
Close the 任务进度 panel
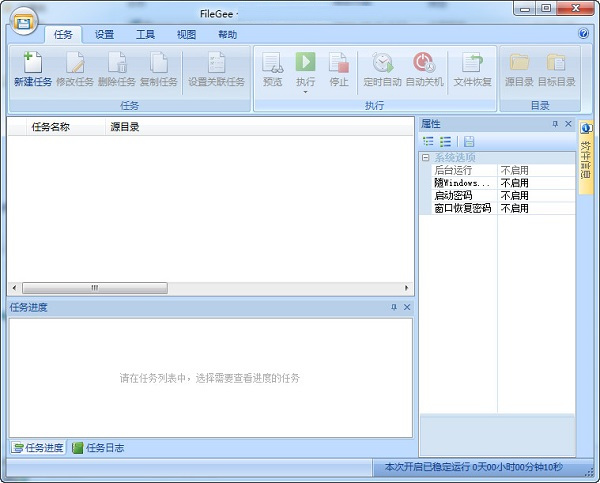[407, 307]
